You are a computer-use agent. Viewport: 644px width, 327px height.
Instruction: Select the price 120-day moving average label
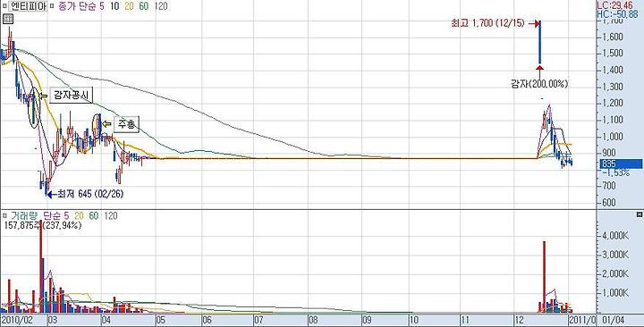click(x=161, y=6)
